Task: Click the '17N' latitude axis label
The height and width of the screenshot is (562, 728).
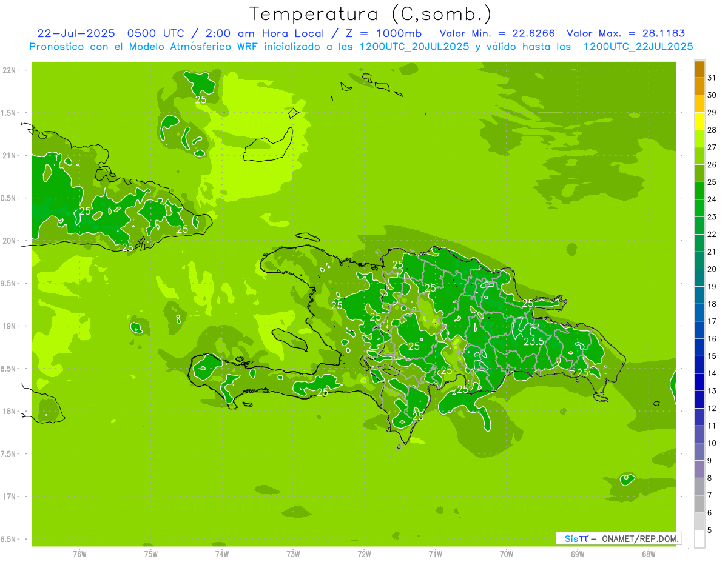Action: point(9,497)
